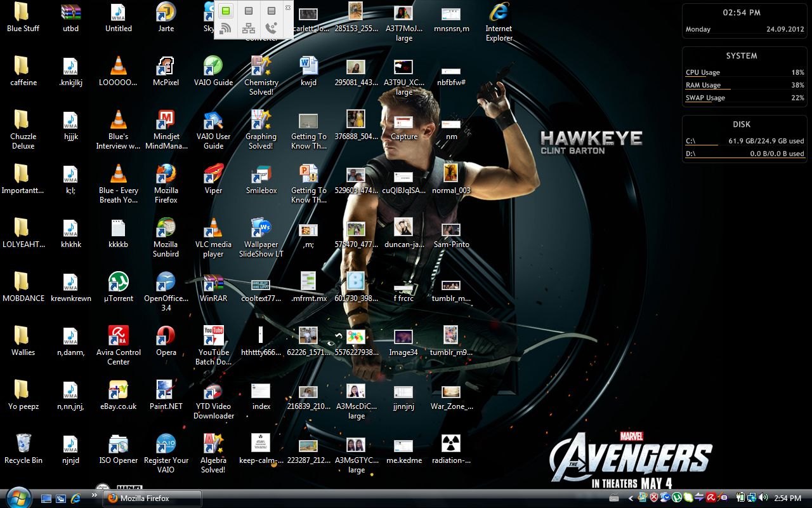Click Show Desktop in Quick Launch

(46, 498)
